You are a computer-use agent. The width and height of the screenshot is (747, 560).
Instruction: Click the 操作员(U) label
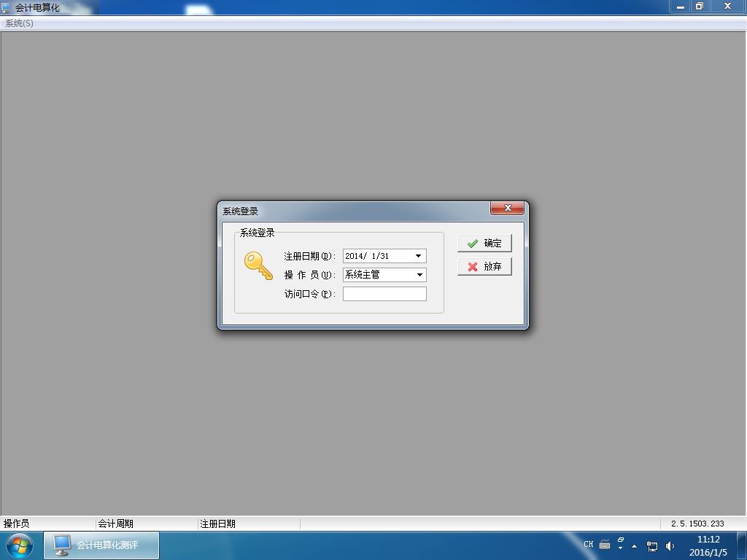[x=310, y=275]
